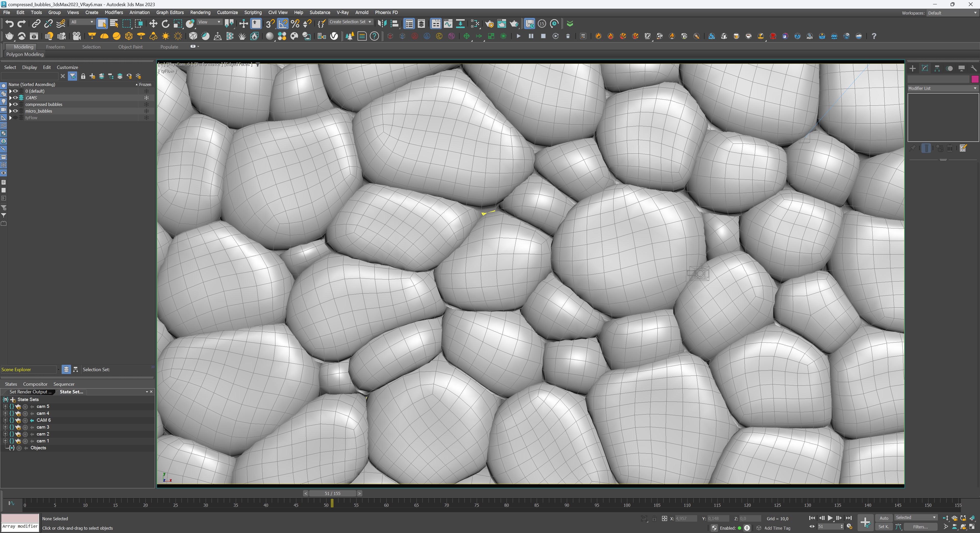Image resolution: width=980 pixels, height=533 pixels.
Task: Switch to the Freeform ribbon tab
Action: click(x=55, y=47)
